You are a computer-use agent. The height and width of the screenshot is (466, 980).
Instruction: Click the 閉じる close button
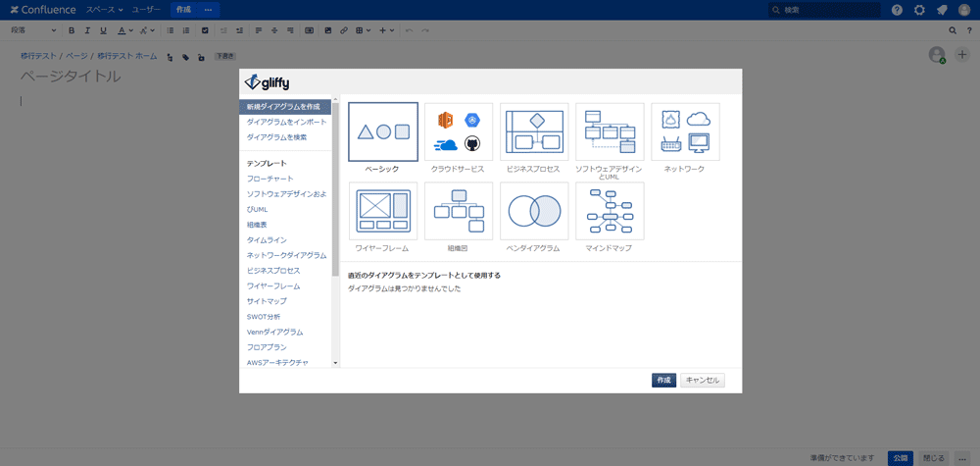(x=934, y=458)
